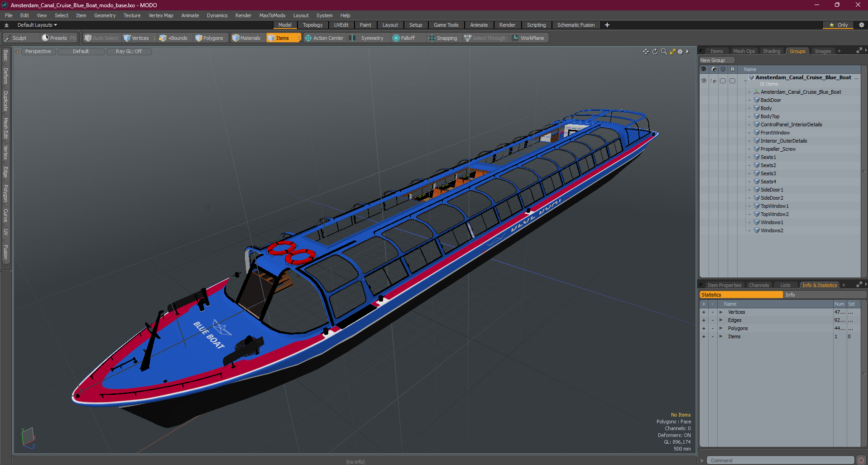Open the vertical Deform sidebar tab
This screenshot has width=868, height=465.
pyautogui.click(x=6, y=76)
